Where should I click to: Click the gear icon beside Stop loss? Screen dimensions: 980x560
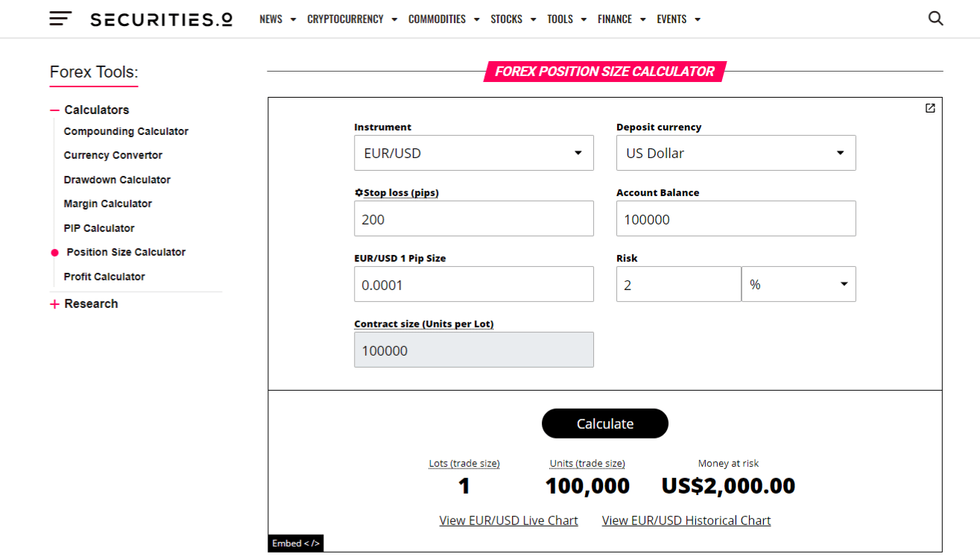[358, 192]
